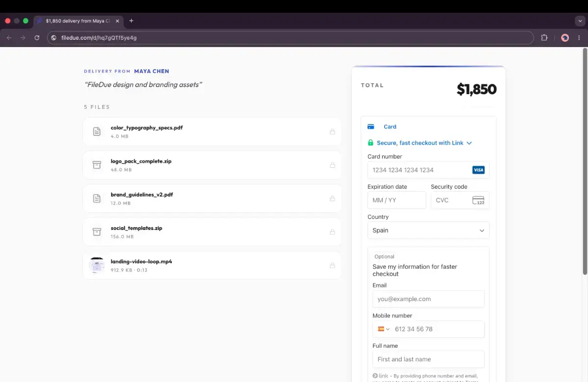Screen dimensions: 588x382
Task: Click archive icon of social_templates.zip
Action: pos(97,232)
